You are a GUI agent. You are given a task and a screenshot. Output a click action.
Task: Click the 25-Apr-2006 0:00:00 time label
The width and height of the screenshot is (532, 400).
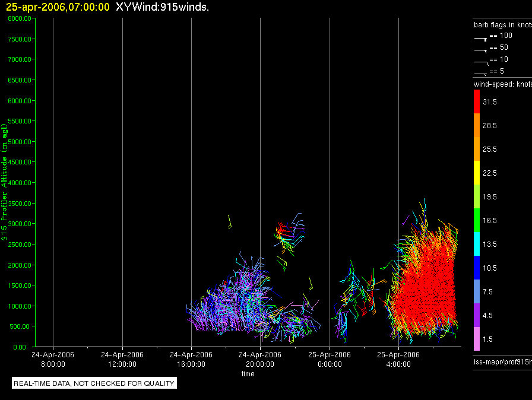pyautogui.click(x=330, y=359)
